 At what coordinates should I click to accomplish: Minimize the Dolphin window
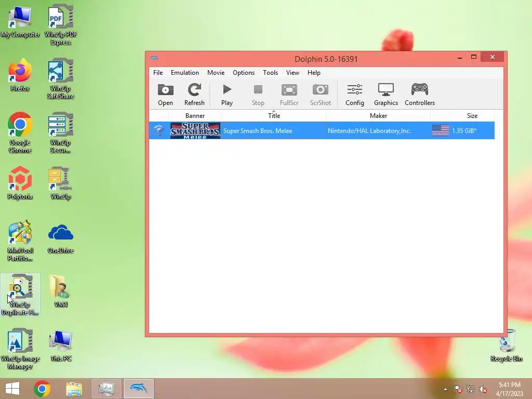pos(460,58)
